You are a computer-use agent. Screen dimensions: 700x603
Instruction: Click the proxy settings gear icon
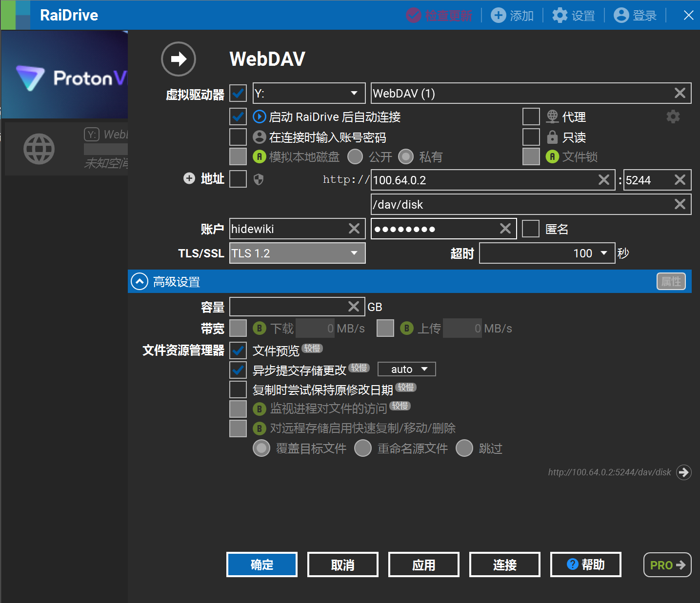click(x=673, y=117)
